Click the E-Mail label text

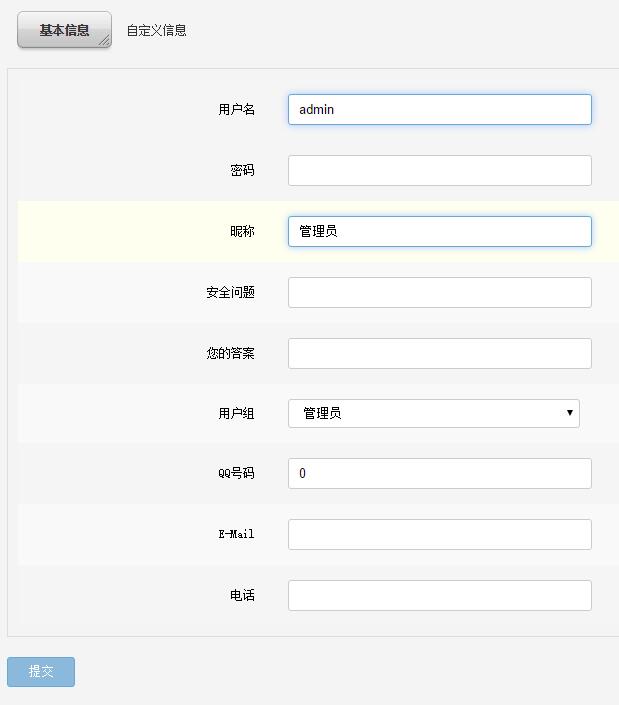(236, 535)
